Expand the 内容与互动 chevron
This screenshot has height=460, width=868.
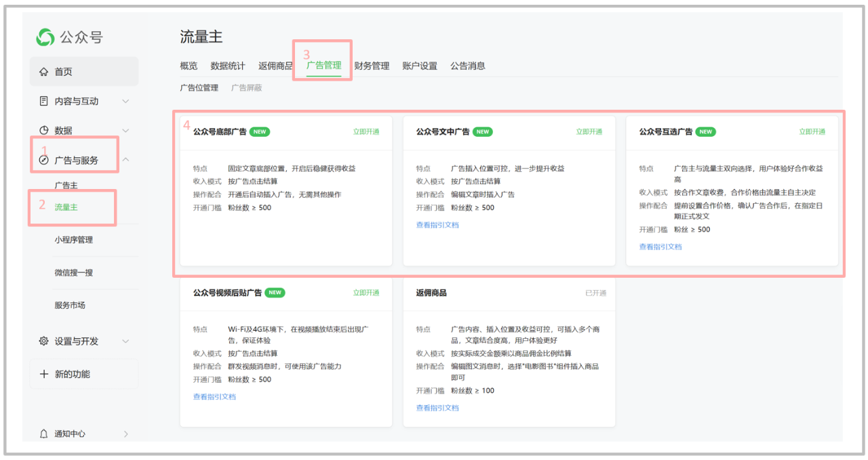[125, 102]
